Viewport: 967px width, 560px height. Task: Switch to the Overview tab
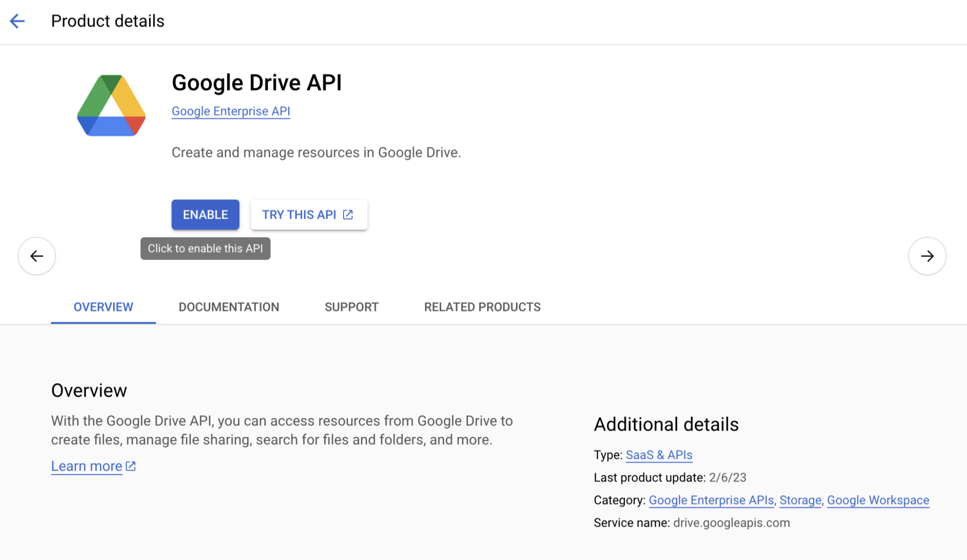(x=104, y=307)
